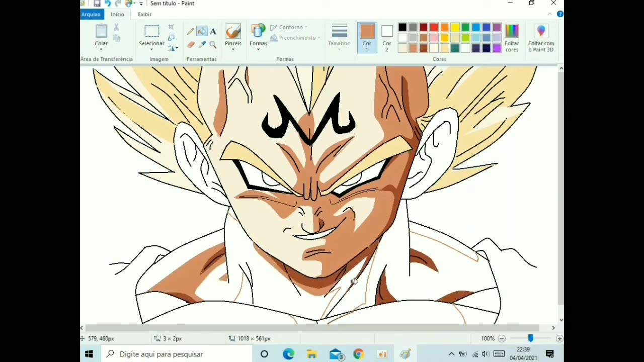
Task: Pick the red color swatch
Action: tap(434, 27)
